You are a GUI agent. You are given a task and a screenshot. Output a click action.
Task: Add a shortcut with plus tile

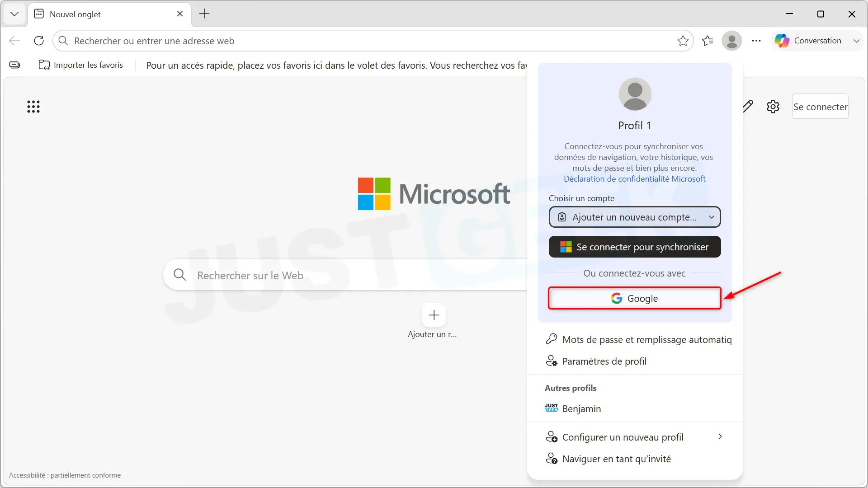[434, 315]
